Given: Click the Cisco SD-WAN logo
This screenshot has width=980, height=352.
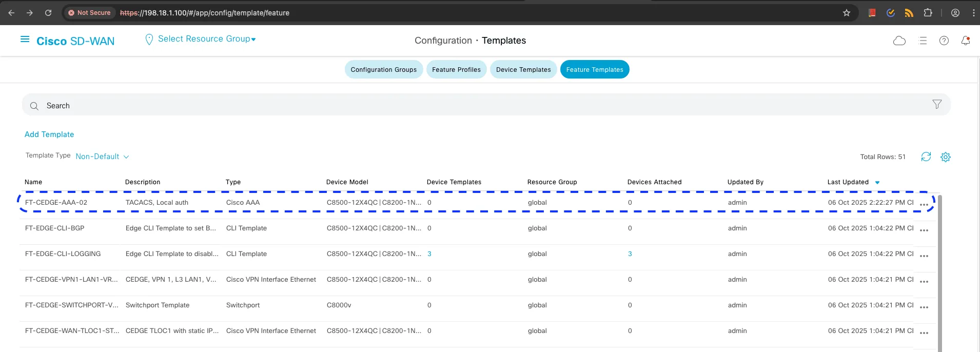Looking at the screenshot, I should pos(75,41).
